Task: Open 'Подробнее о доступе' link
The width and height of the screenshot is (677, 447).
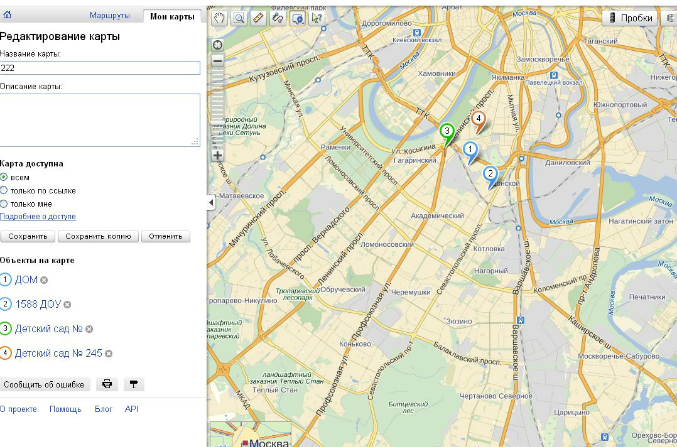Action: coord(37,216)
